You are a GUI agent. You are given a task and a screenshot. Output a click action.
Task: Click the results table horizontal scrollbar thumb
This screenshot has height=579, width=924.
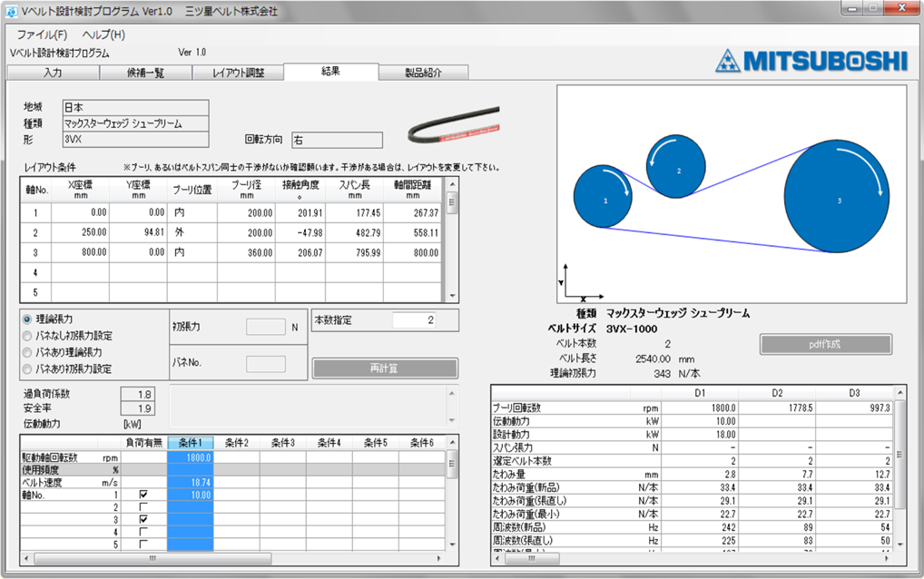[x=532, y=558]
